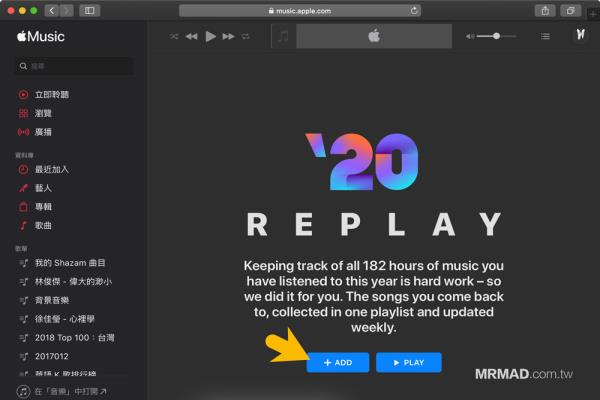Open 歌曲 Songs library

coord(35,225)
